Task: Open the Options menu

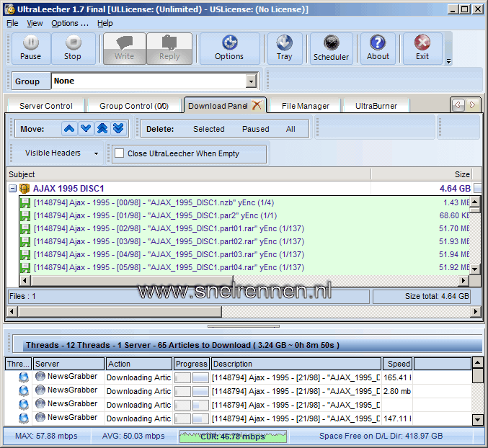Action: tap(70, 23)
